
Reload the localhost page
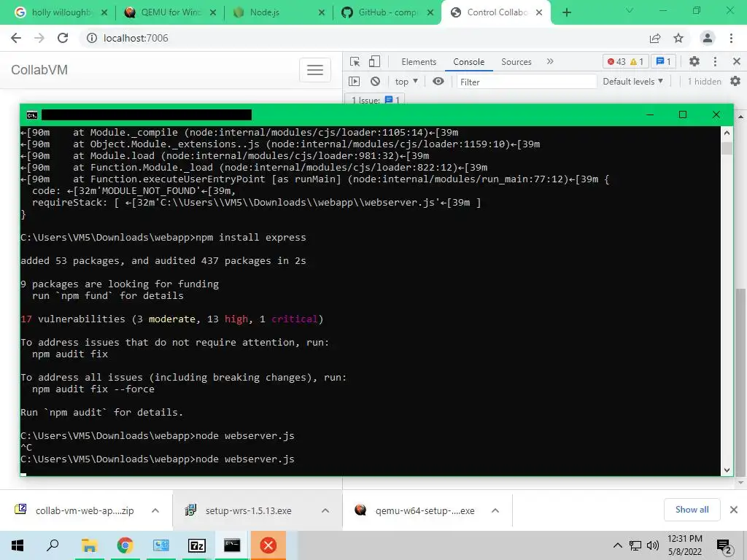(63, 38)
